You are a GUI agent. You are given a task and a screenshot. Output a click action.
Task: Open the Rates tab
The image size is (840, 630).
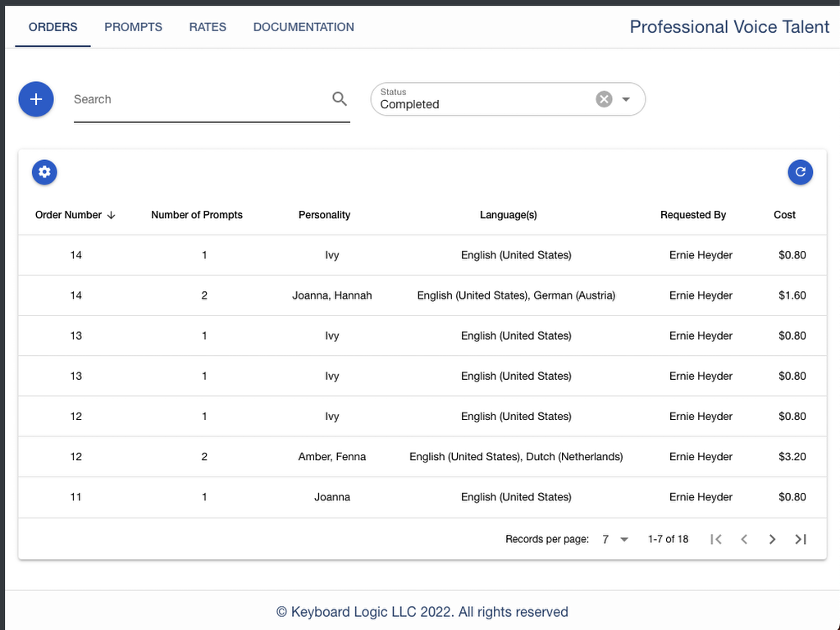[x=208, y=27]
